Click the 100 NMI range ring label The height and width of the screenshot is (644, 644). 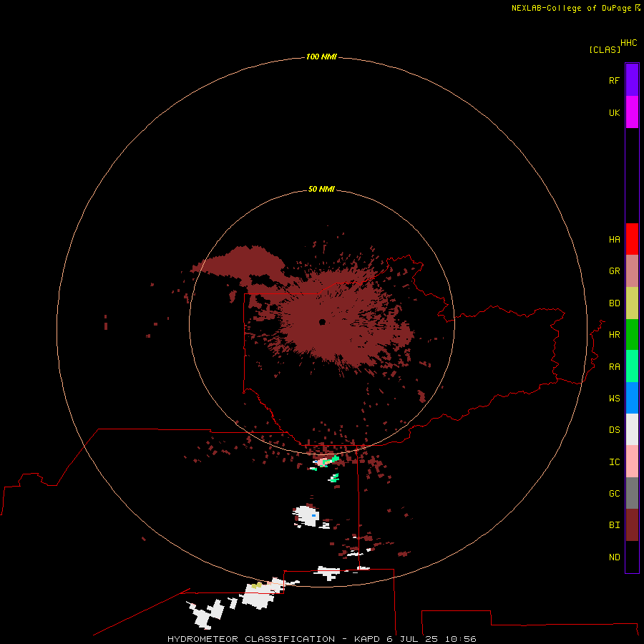[321, 57]
